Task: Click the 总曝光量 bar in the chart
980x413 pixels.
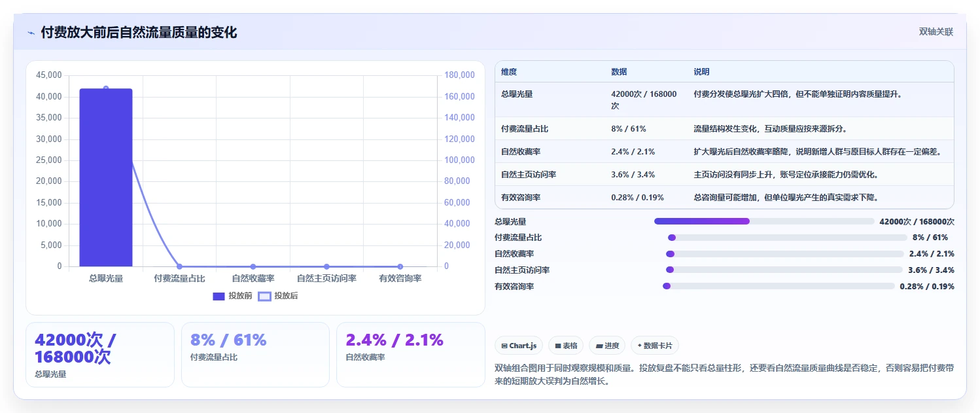Action: point(106,177)
